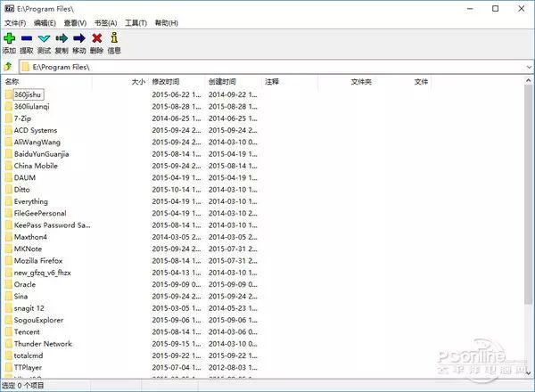Select the China Mobile folder icon
Viewport: 535px width, 392px height.
(x=9, y=166)
